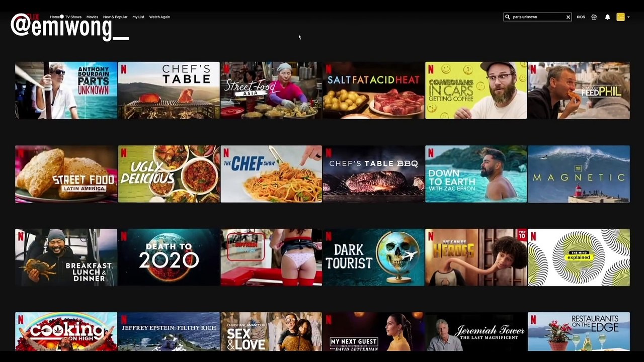644x362 pixels.
Task: Open the Movies menu item
Action: pyautogui.click(x=92, y=17)
